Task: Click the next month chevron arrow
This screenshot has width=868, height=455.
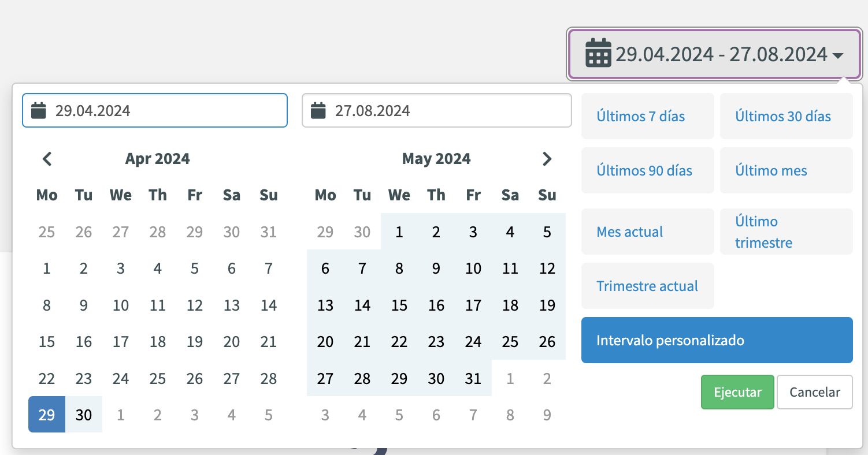Action: (547, 159)
